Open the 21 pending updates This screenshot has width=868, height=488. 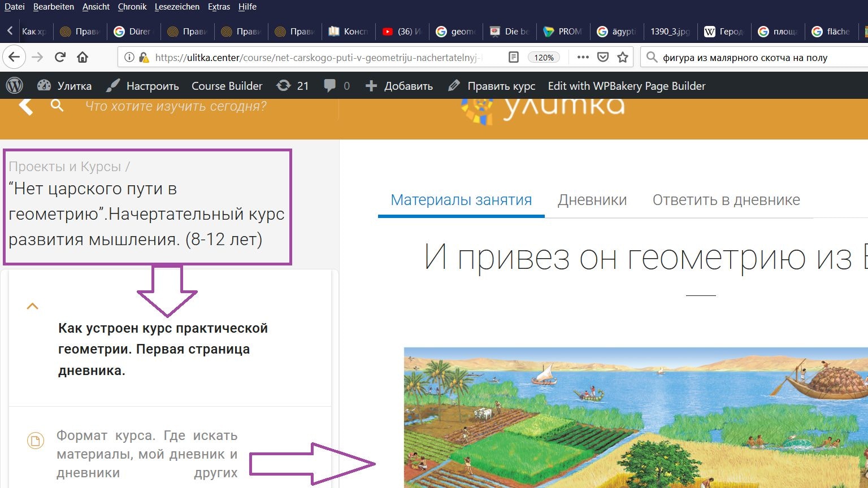(292, 86)
